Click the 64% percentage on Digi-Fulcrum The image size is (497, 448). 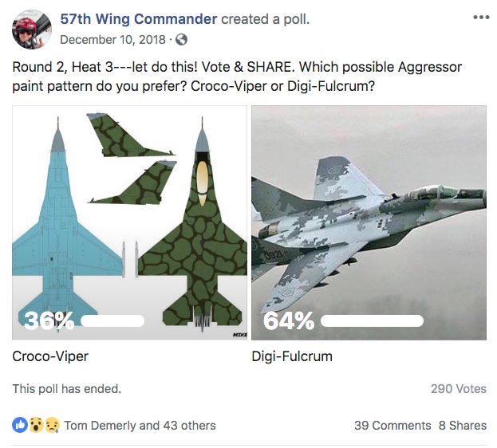pyautogui.click(x=289, y=321)
